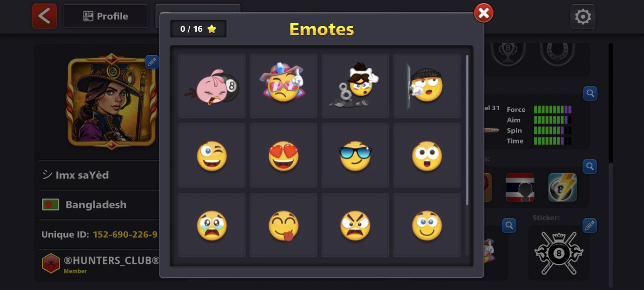Select the pink bird 8-ball emote
The height and width of the screenshot is (290, 644).
pos(212,86)
